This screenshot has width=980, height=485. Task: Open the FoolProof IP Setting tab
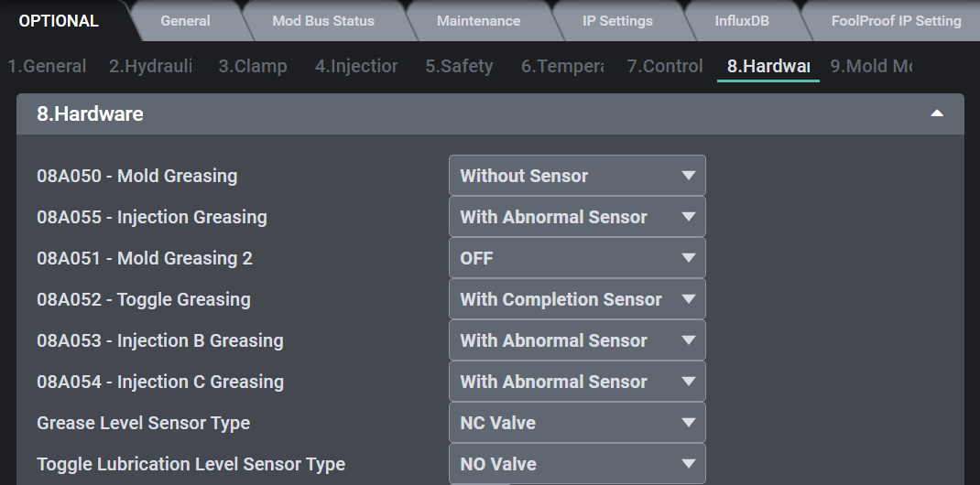coord(896,20)
